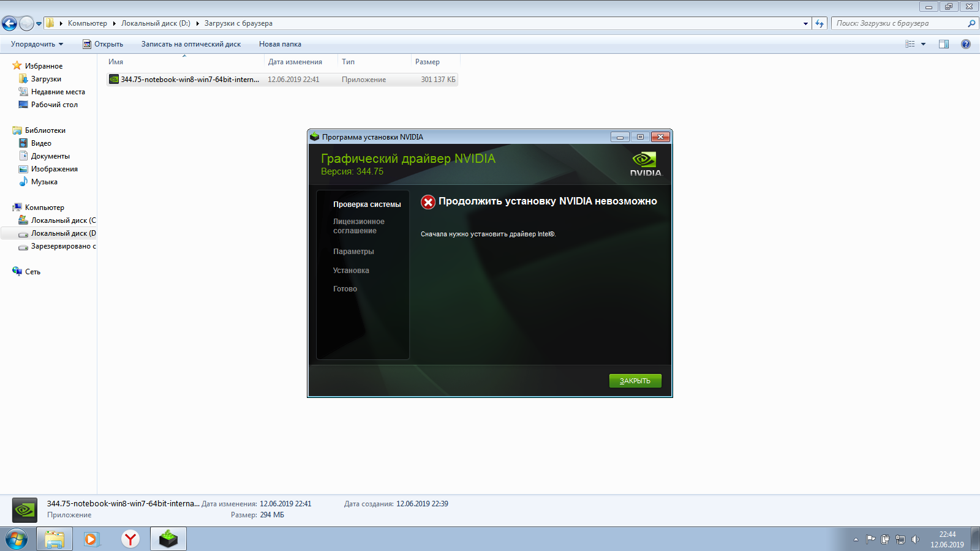The height and width of the screenshot is (551, 980).
Task: Click the NVIDIA file icon in list
Action: pos(114,80)
